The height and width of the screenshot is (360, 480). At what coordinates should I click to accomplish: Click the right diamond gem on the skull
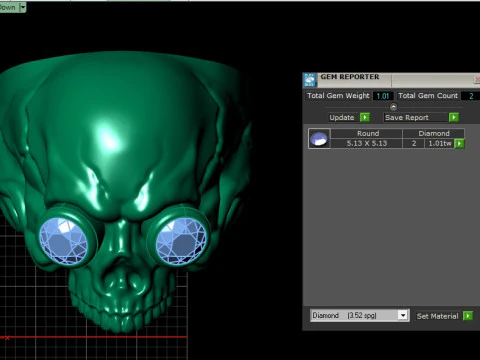click(x=181, y=242)
